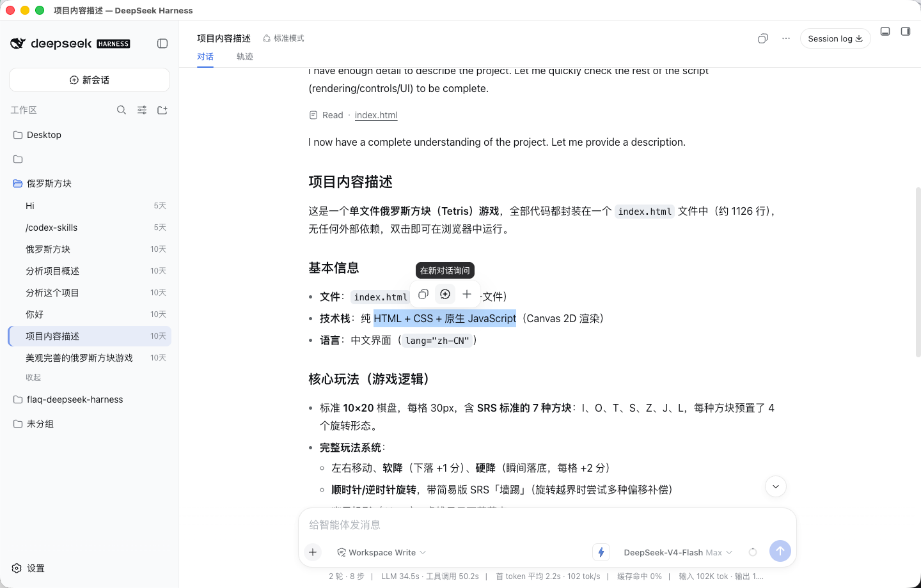This screenshot has height=588, width=921.
Task: Click the index.html code tag in 基本信息
Action: (381, 297)
